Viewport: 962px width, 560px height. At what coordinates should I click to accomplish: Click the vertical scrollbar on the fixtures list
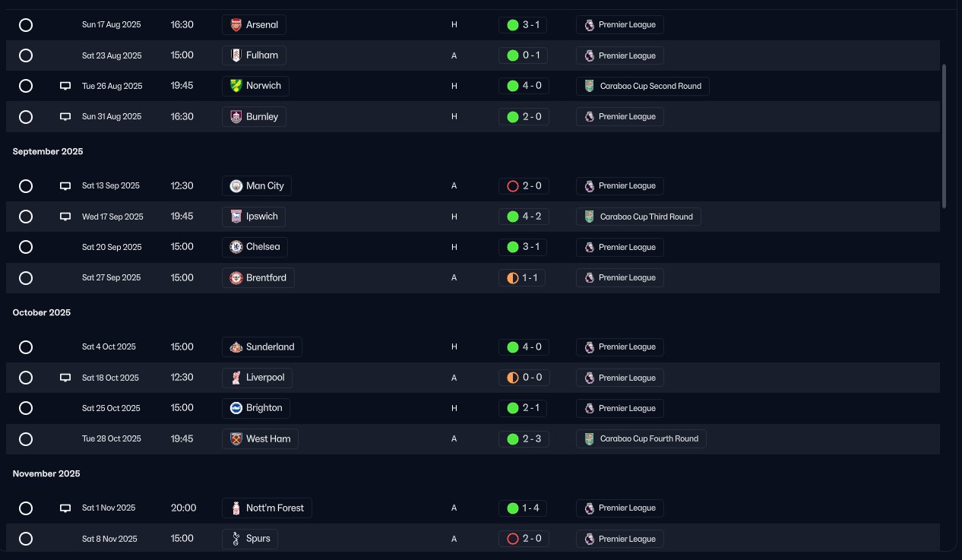tap(944, 136)
